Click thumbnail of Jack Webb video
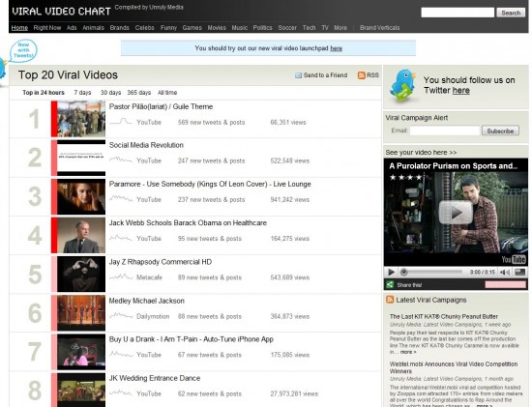The image size is (532, 407). (x=81, y=235)
